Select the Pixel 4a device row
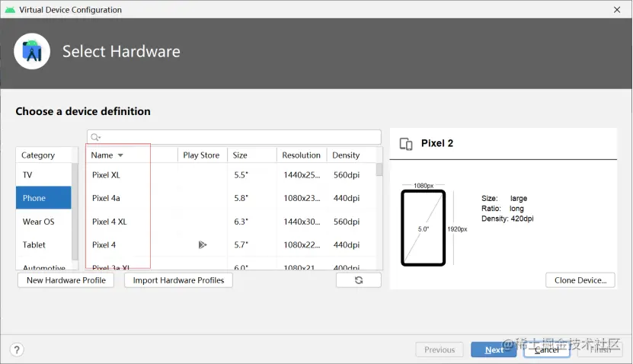 pyautogui.click(x=231, y=198)
